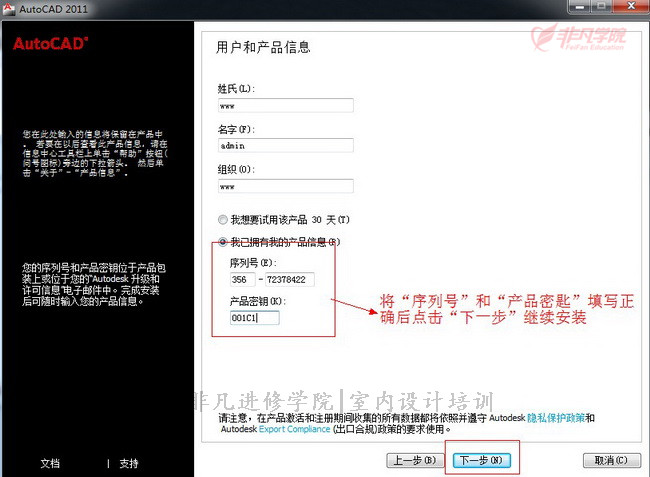Click the organization (组织) input field
Image resolution: width=650 pixels, height=477 pixels.
point(286,186)
